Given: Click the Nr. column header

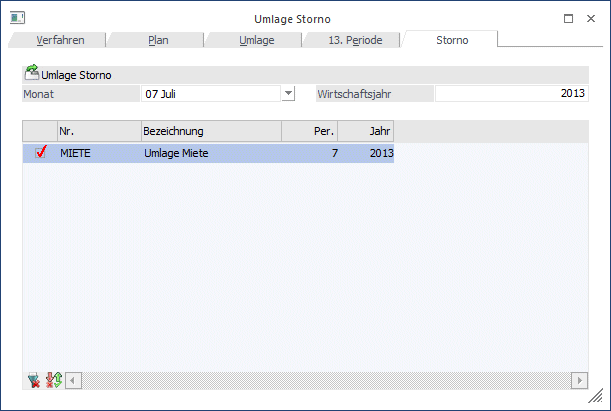Looking at the screenshot, I should [98, 131].
